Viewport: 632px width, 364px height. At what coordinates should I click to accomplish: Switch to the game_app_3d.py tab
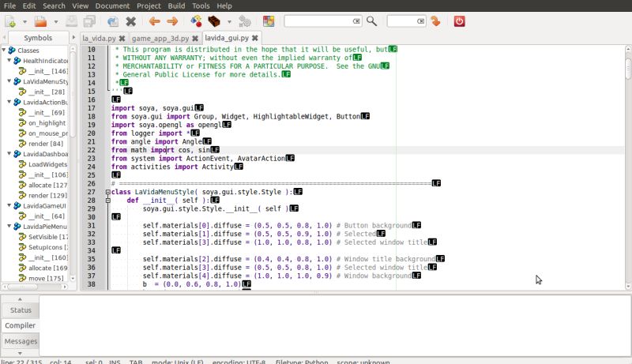[x=160, y=38]
